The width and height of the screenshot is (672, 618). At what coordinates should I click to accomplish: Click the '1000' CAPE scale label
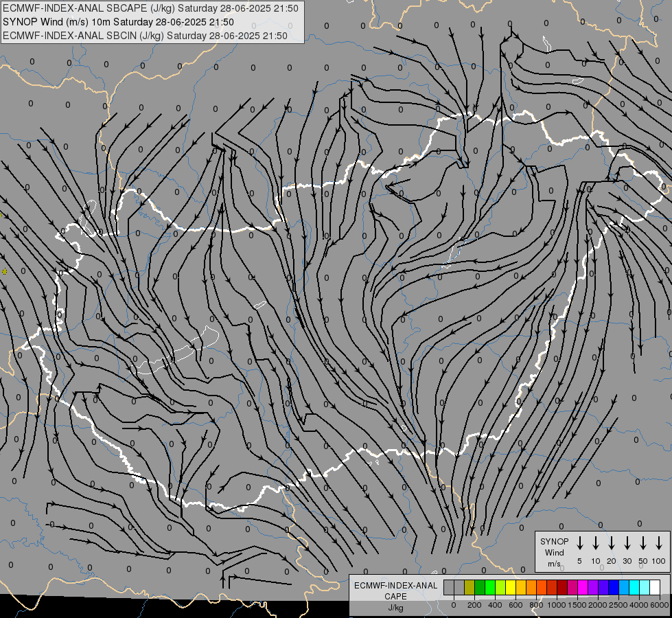point(557,605)
